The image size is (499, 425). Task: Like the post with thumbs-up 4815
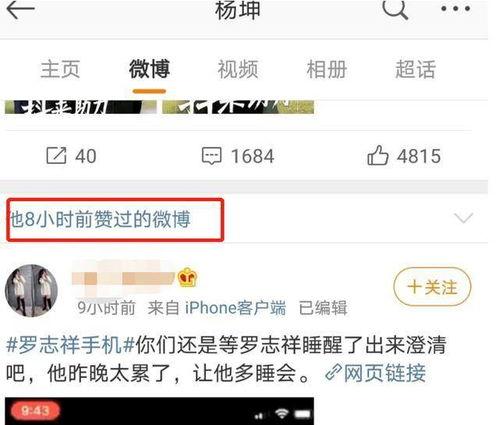[378, 155]
